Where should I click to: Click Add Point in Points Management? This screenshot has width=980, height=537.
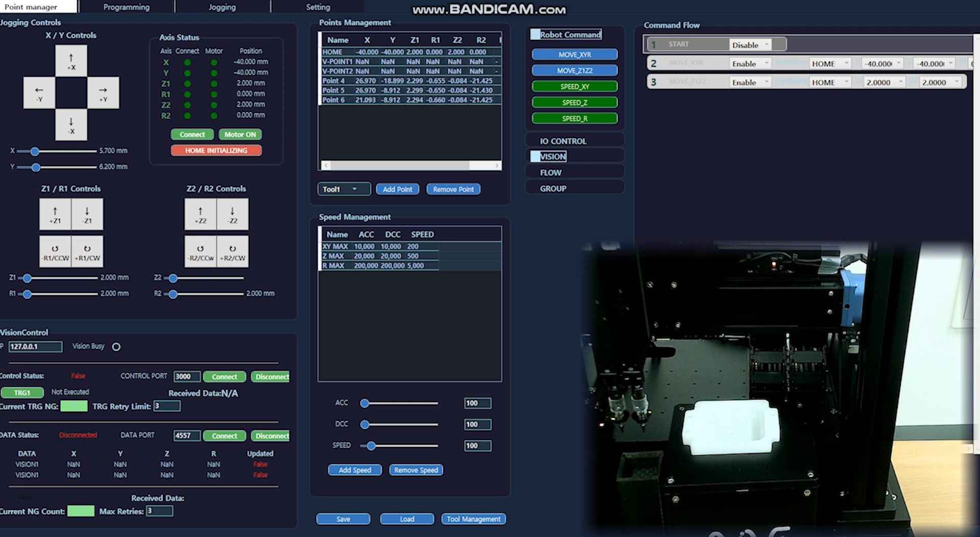[397, 189]
